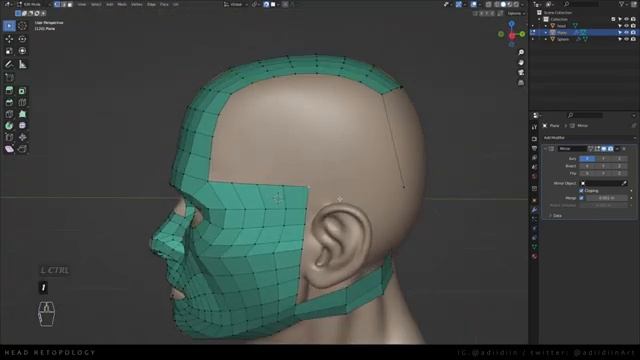Select the Loop Cut tool
Screen dimensions: 640x360
pyautogui.click(x=22, y=102)
